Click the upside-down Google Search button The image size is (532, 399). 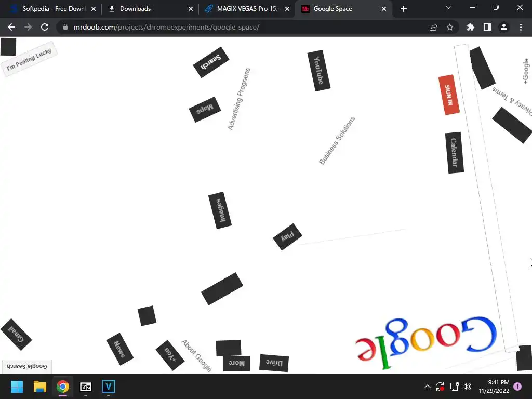pos(27,366)
